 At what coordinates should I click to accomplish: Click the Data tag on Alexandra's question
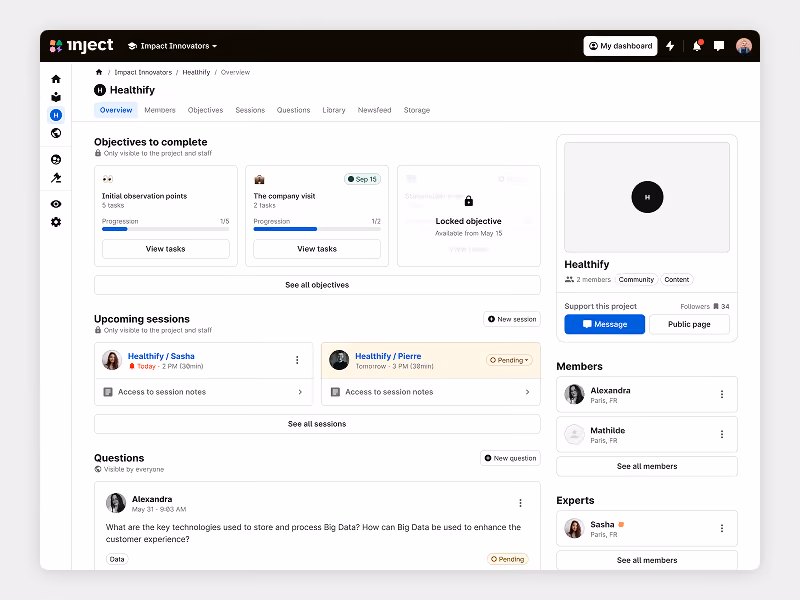(117, 559)
